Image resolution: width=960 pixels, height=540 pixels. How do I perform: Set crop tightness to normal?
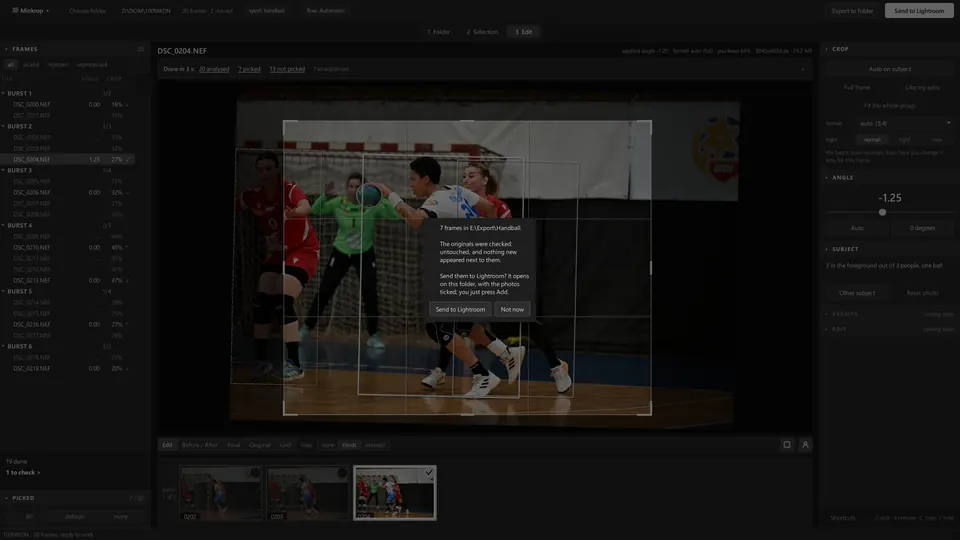(x=872, y=140)
